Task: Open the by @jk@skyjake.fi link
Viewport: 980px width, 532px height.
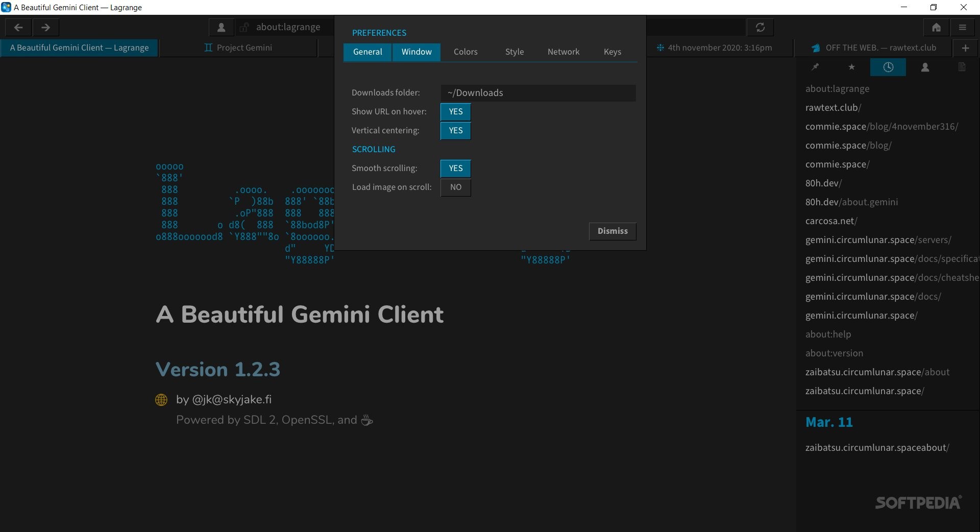Action: [x=224, y=400]
